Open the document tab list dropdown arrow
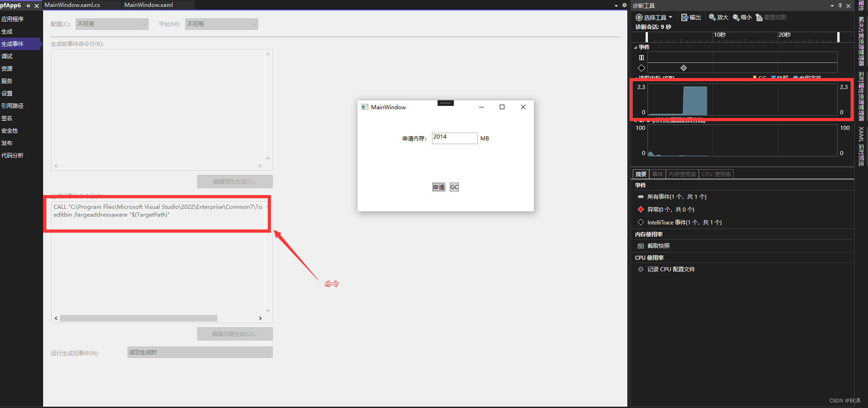The width and height of the screenshot is (868, 408). 616,6
